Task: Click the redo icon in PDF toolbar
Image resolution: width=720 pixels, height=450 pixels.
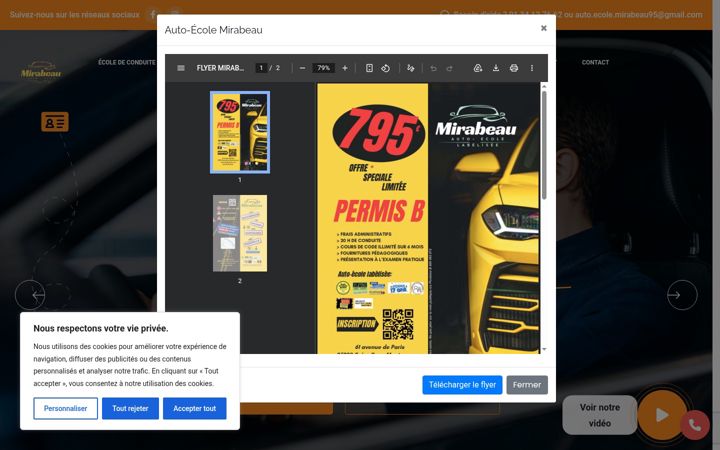Action: pos(450,68)
